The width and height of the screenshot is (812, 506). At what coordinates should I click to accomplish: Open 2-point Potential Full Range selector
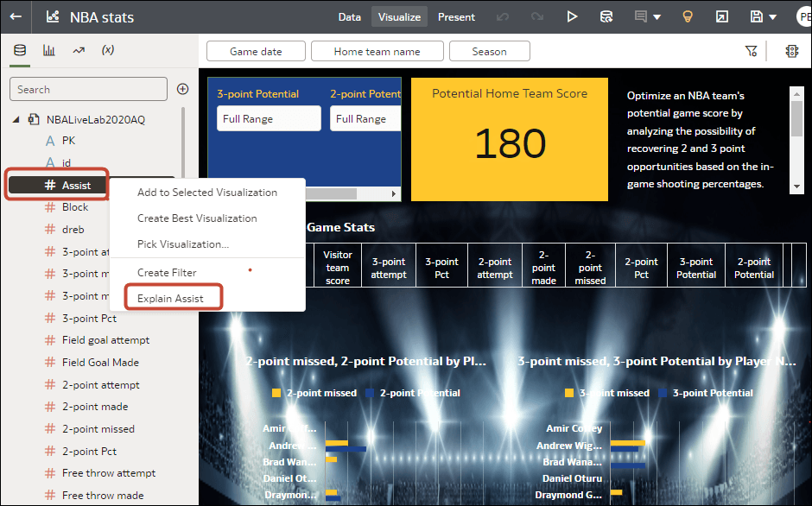[365, 118]
